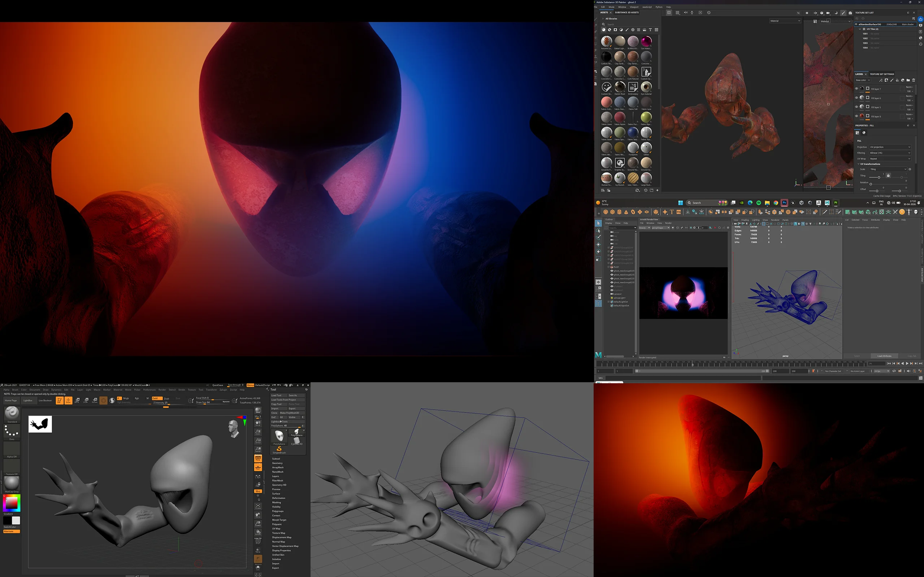Open the Projection dropdown showing UV projection

tap(890, 147)
